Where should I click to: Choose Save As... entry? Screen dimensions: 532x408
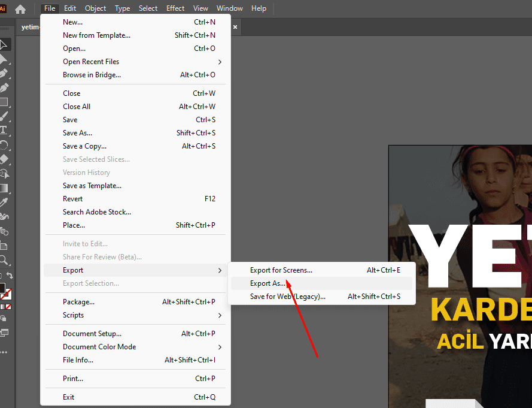tap(135, 133)
